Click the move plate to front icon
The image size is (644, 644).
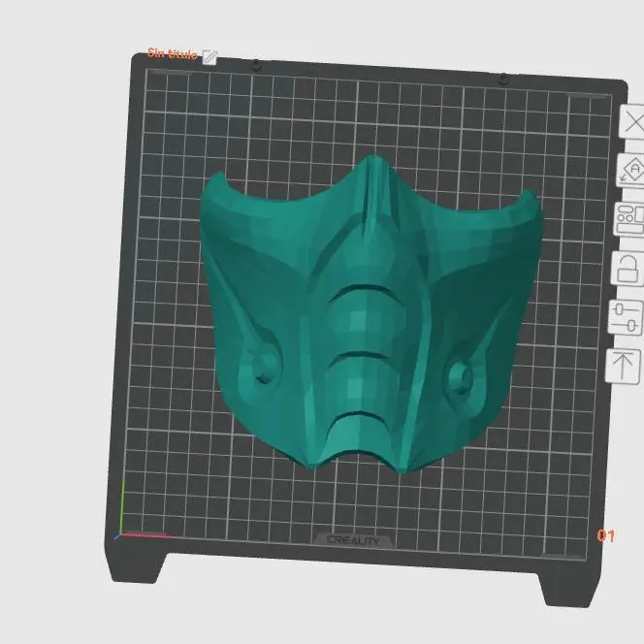623,367
